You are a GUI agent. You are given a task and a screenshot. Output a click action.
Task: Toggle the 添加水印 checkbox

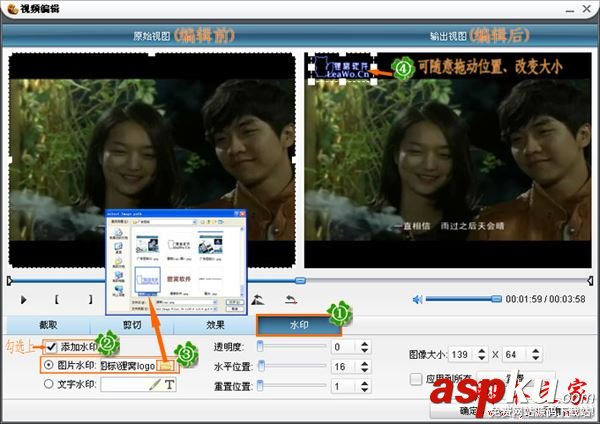(51, 347)
